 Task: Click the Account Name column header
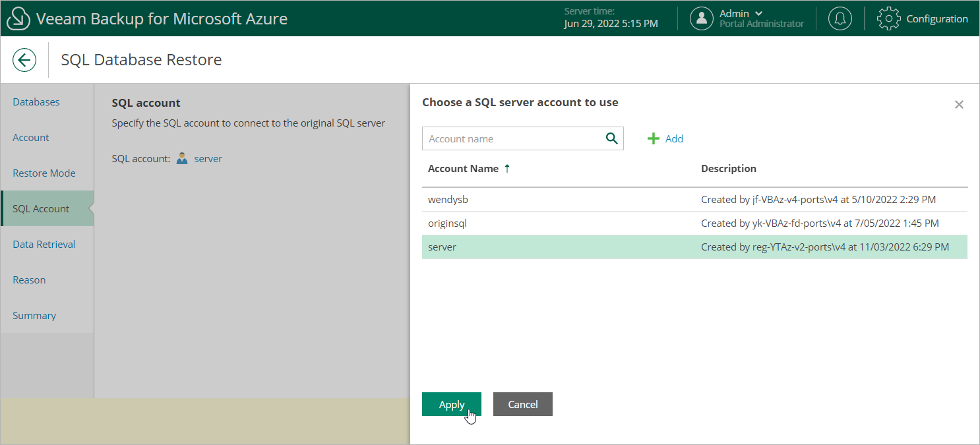pos(463,168)
